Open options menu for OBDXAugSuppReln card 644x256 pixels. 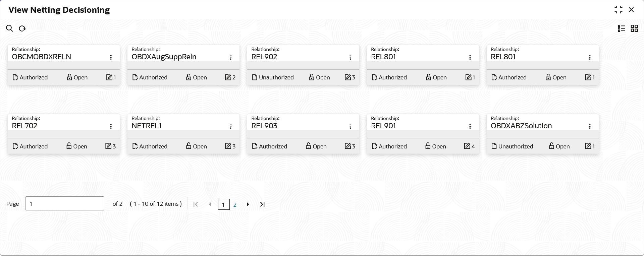coord(231,57)
